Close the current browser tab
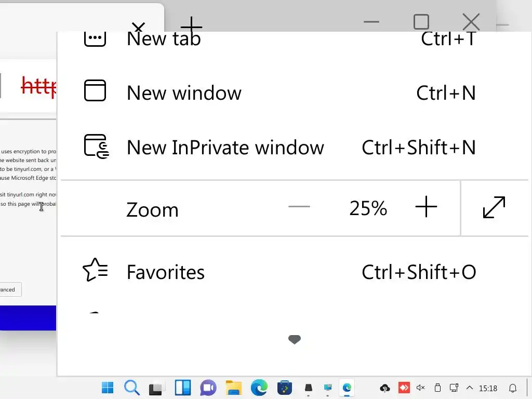The height and width of the screenshot is (399, 532). (138, 27)
